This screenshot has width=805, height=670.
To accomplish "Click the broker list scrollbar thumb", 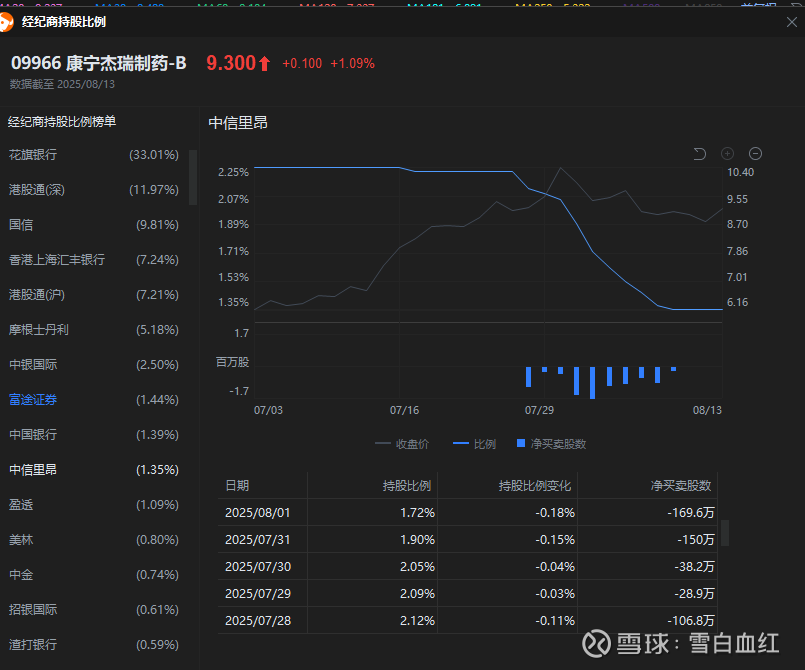I will [x=193, y=177].
